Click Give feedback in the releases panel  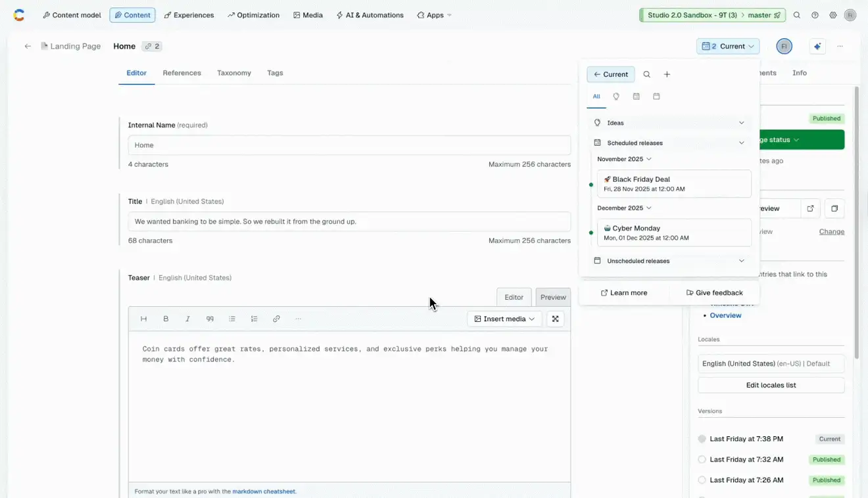click(x=714, y=293)
